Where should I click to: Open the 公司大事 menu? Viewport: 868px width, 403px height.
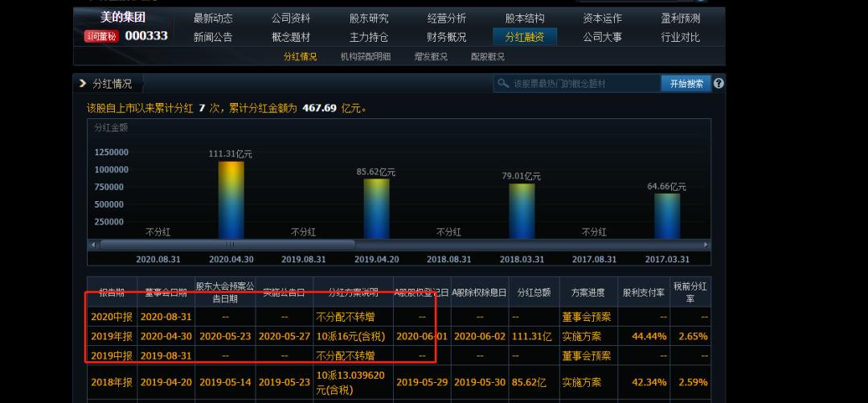coord(602,37)
